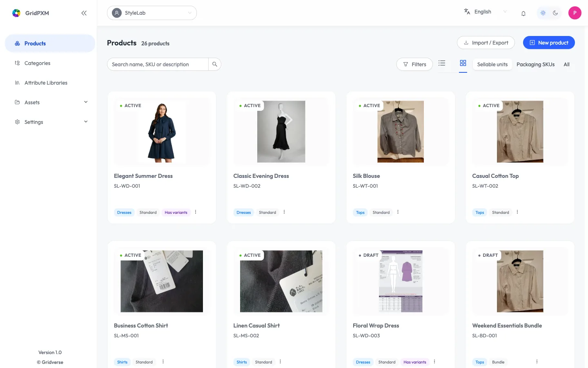
Task: Click the search name, SKU or description field
Action: tap(158, 64)
